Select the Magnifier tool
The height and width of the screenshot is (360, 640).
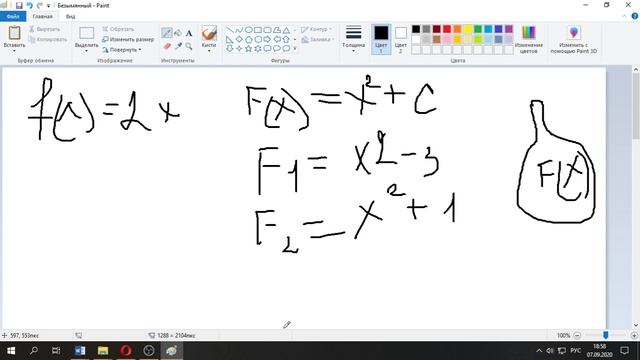click(x=189, y=46)
